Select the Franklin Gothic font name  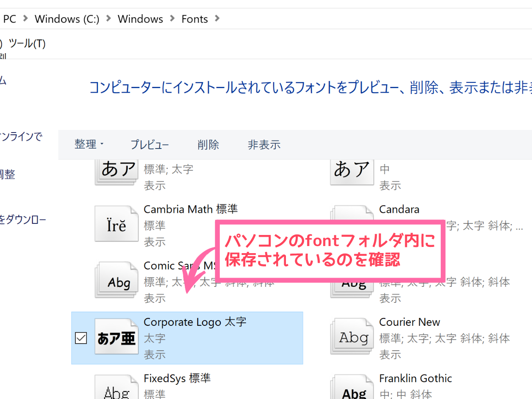pyautogui.click(x=415, y=378)
